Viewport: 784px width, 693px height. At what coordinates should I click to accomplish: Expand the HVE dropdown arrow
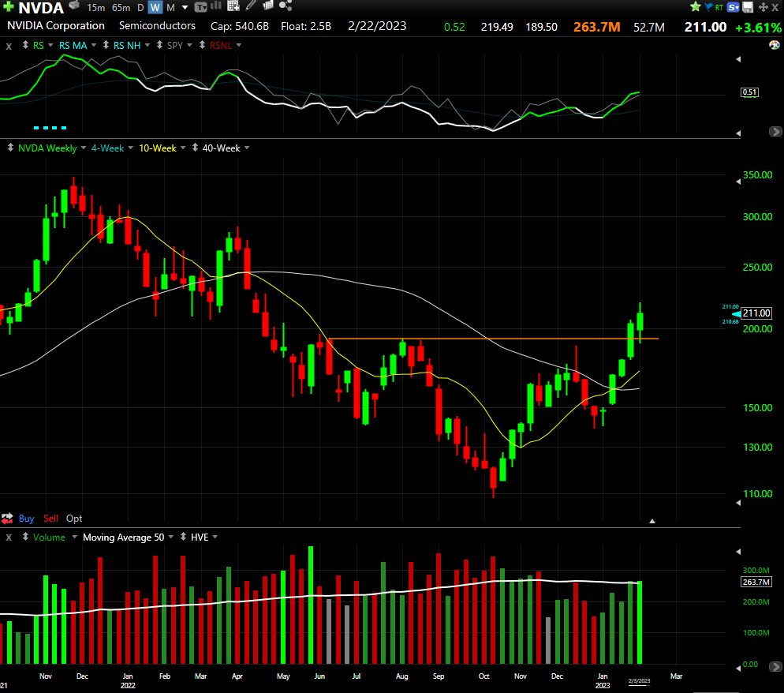(x=215, y=537)
